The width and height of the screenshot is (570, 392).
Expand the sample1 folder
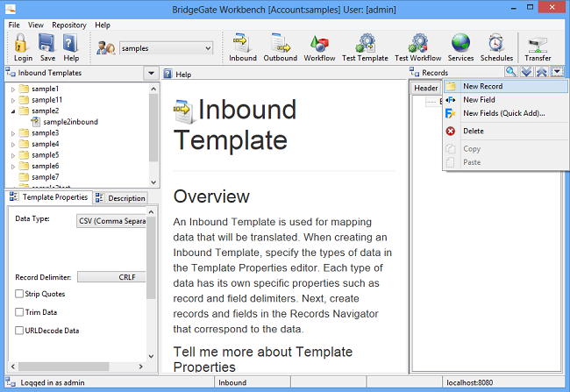[13, 89]
